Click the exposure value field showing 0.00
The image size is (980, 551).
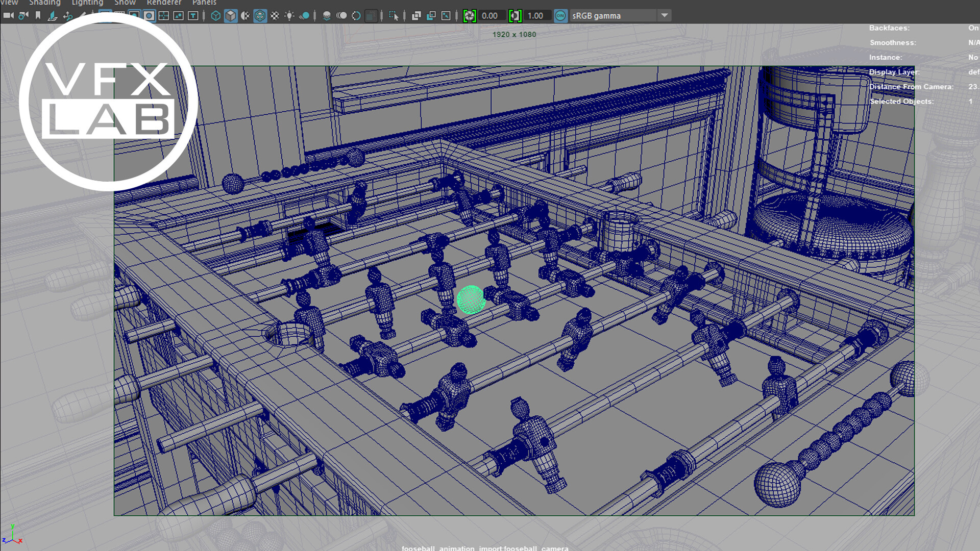pos(490,16)
